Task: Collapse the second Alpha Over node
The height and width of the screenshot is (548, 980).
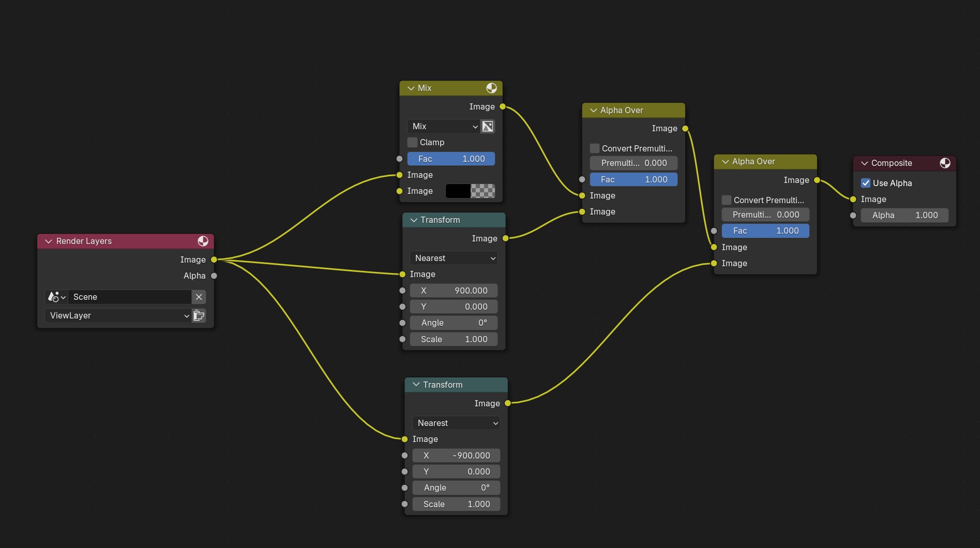Action: (x=726, y=161)
